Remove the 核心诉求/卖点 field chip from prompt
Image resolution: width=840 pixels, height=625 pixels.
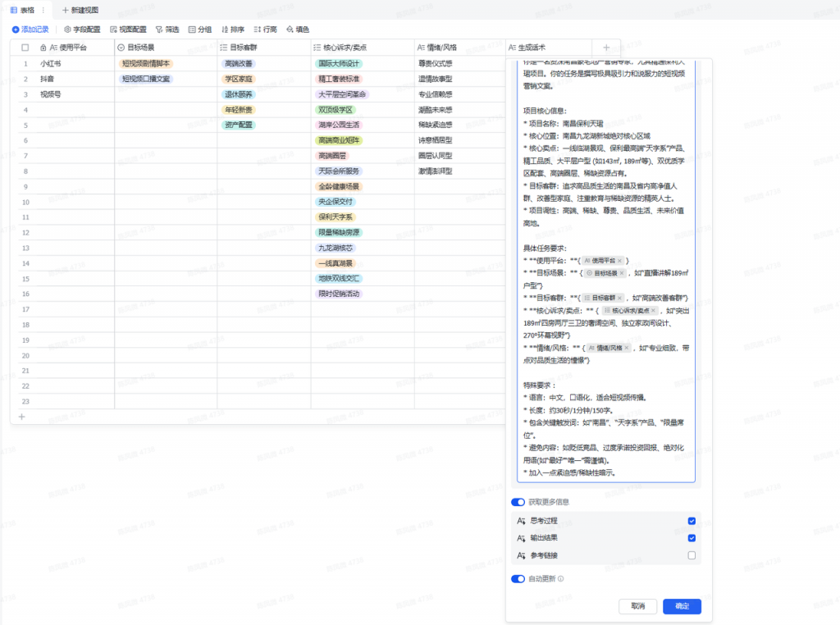click(x=653, y=311)
